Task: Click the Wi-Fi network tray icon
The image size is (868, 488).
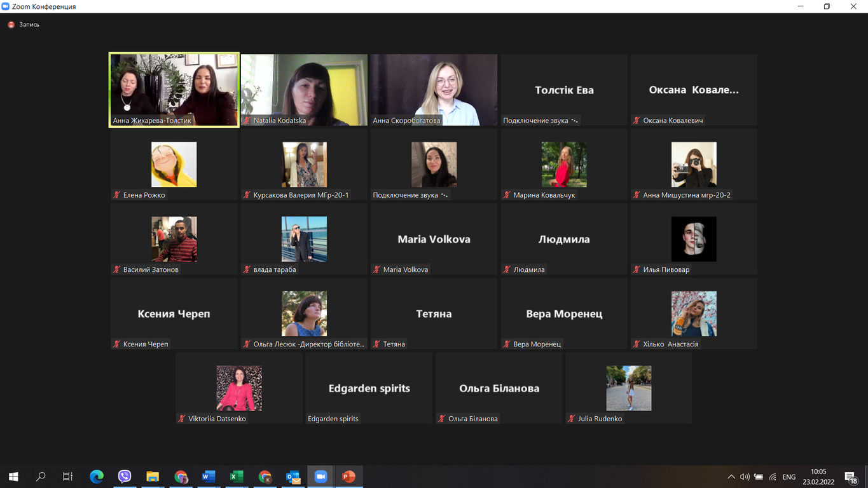Action: pyautogui.click(x=773, y=477)
